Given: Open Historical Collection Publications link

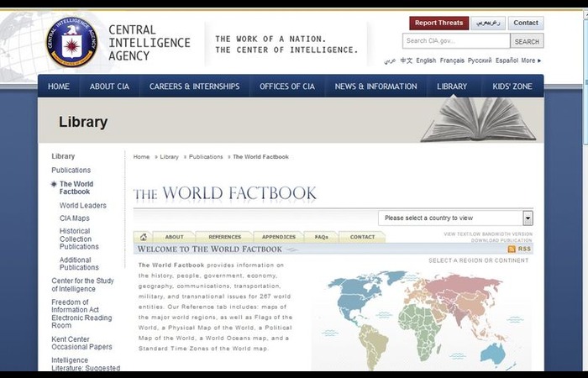Looking at the screenshot, I should 79,239.
